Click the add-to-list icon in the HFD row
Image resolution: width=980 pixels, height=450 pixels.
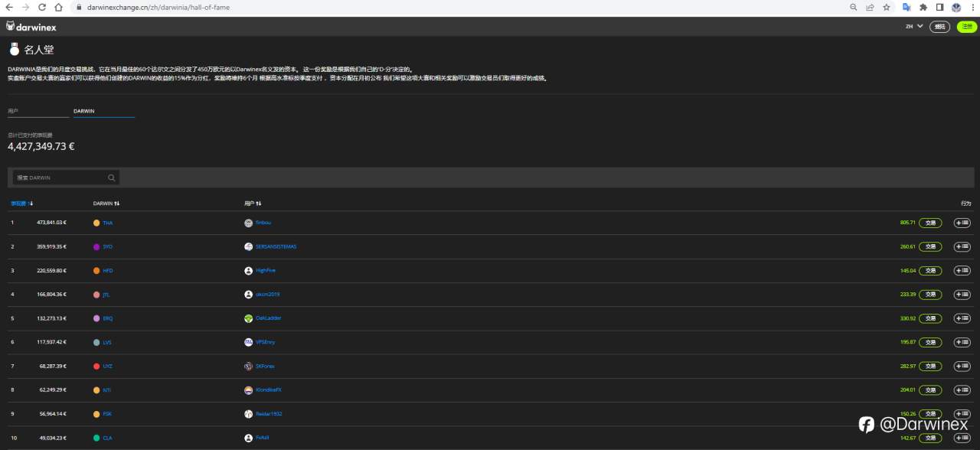[x=962, y=270]
